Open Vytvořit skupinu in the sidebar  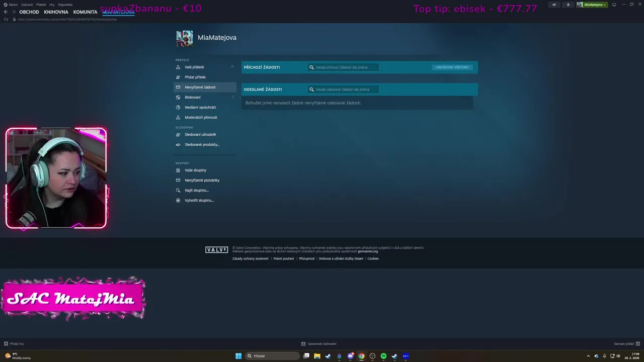(x=205, y=200)
